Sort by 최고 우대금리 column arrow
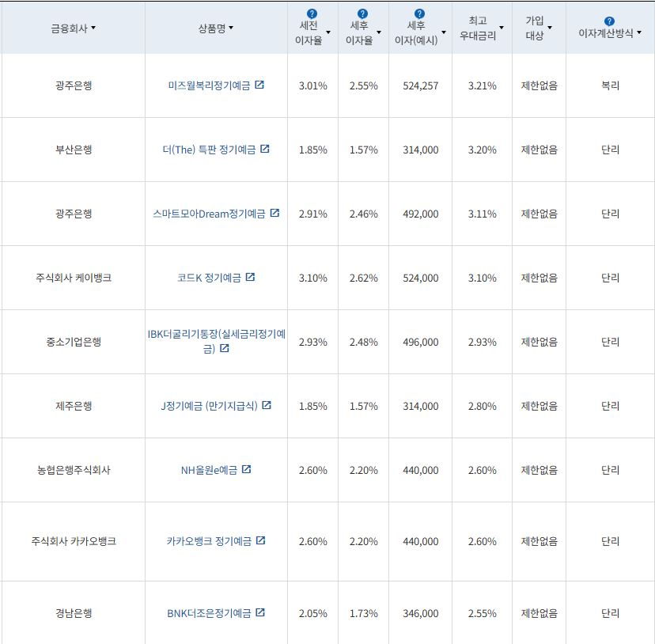Viewport: 655px width, 644px height. 502,28
